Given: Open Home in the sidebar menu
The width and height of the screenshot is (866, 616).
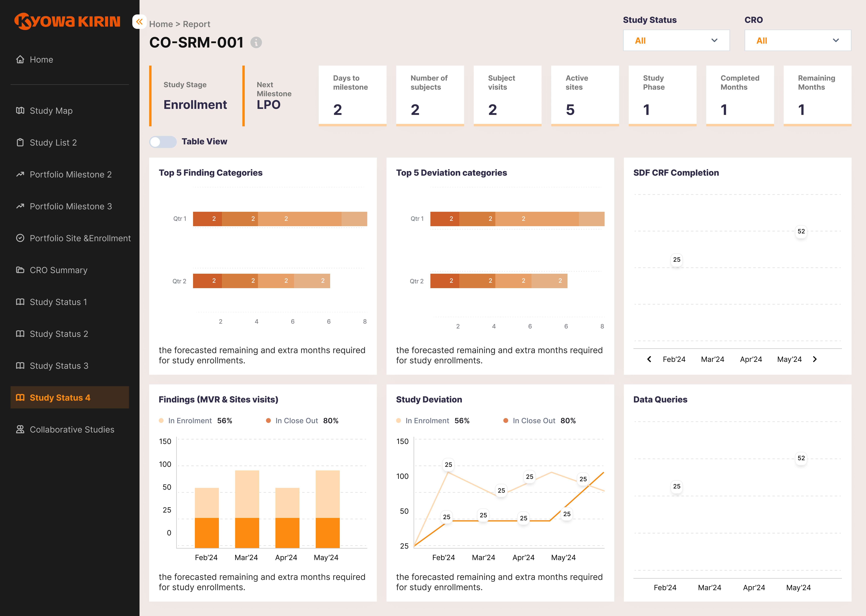Looking at the screenshot, I should tap(70, 60).
